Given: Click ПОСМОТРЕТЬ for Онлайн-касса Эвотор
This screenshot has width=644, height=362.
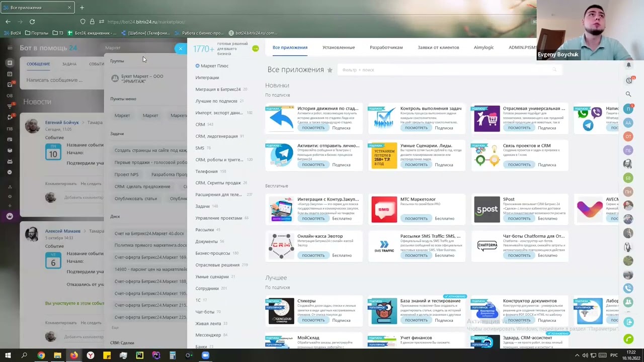Looking at the screenshot, I should tap(313, 255).
